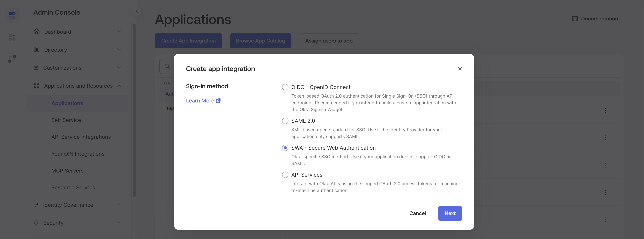Select the SAML 2.0 radio button
The image size is (644, 239).
click(x=285, y=121)
